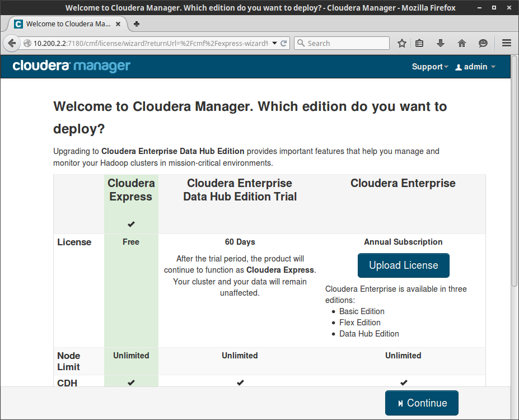Screen dimensions: 519x420
Task: Select the Welcome to Cloudera Ma... tab
Action: pos(68,24)
